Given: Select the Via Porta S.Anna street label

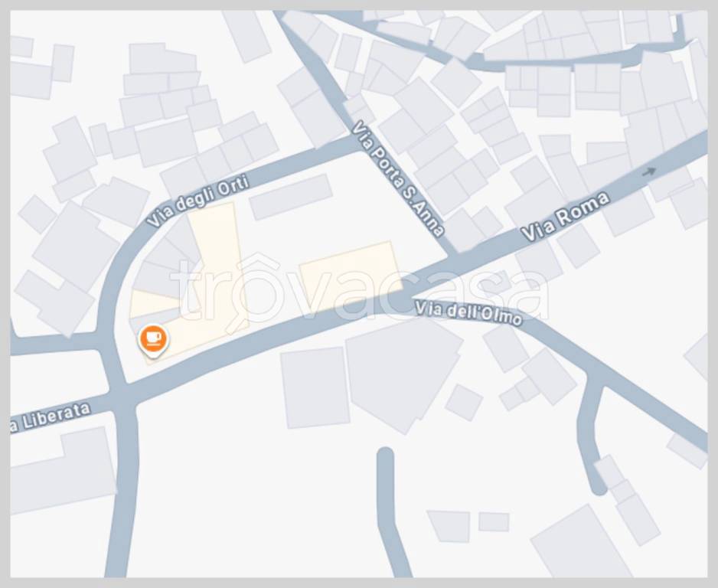Looking at the screenshot, I should coord(398,178).
